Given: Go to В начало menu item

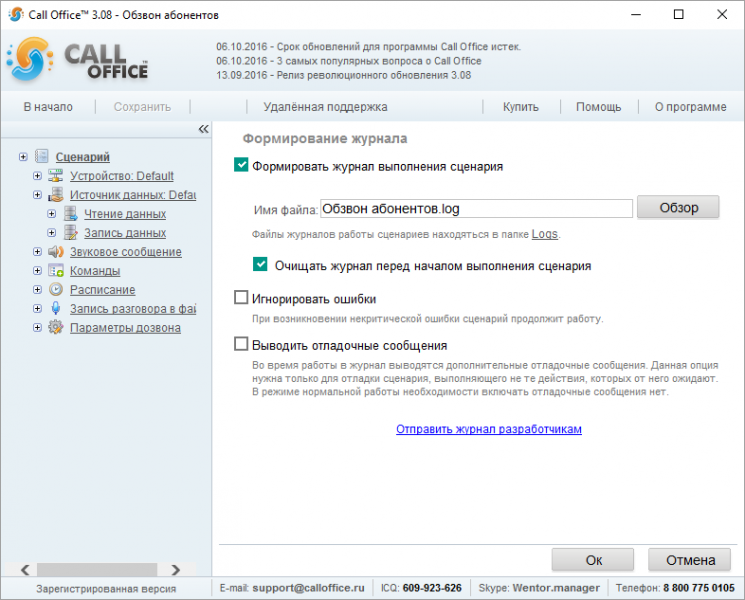Looking at the screenshot, I should (48, 107).
